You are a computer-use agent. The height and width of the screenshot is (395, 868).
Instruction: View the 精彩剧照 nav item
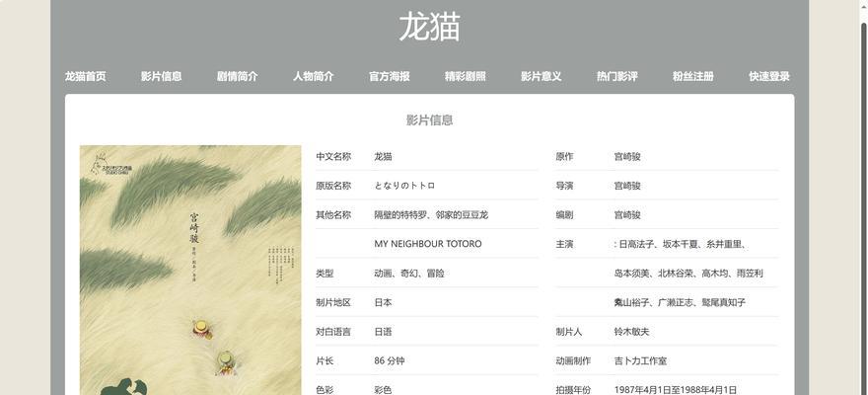pyautogui.click(x=465, y=76)
